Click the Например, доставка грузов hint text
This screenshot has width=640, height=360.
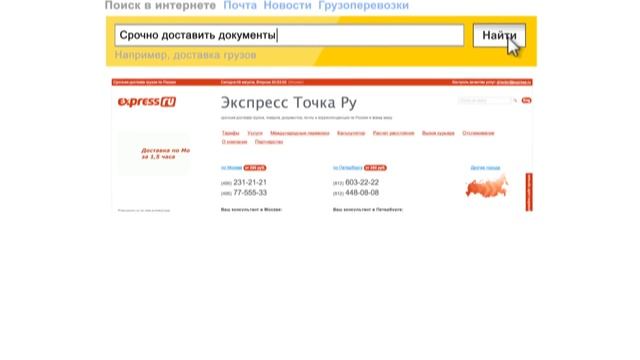pos(185,55)
